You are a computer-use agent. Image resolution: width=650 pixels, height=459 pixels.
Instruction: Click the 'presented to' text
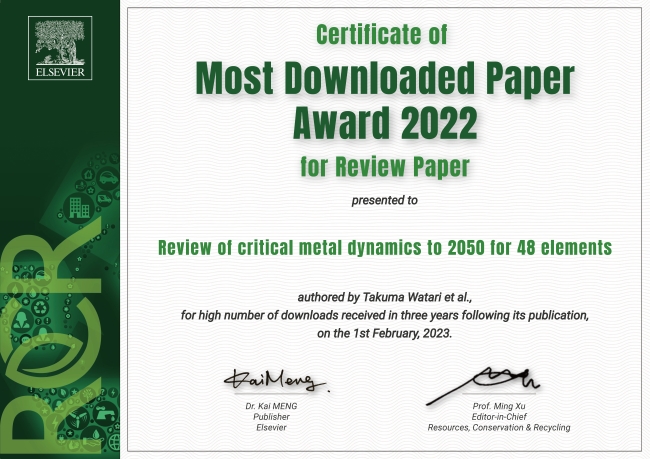pyautogui.click(x=384, y=200)
